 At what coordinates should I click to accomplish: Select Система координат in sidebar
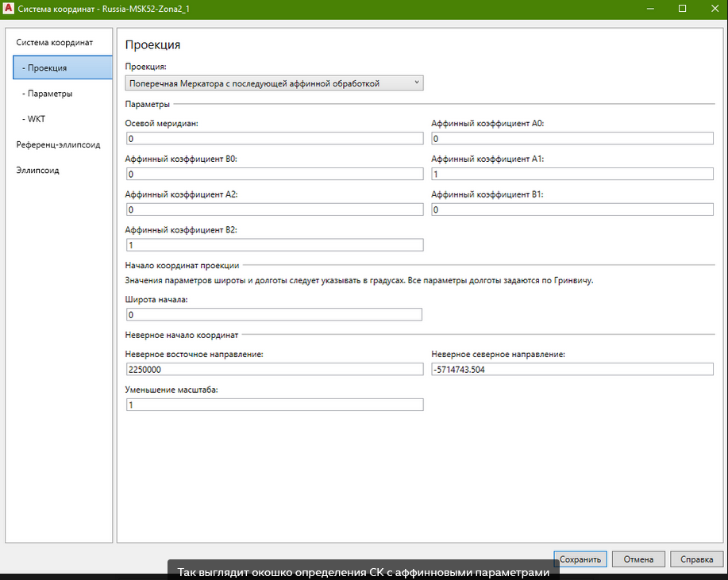tap(55, 42)
